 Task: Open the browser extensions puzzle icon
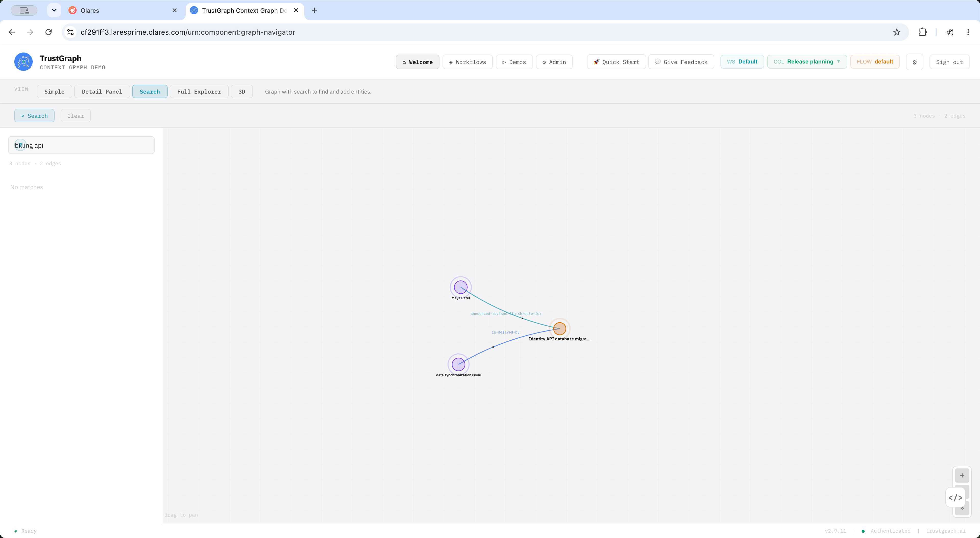pos(923,32)
